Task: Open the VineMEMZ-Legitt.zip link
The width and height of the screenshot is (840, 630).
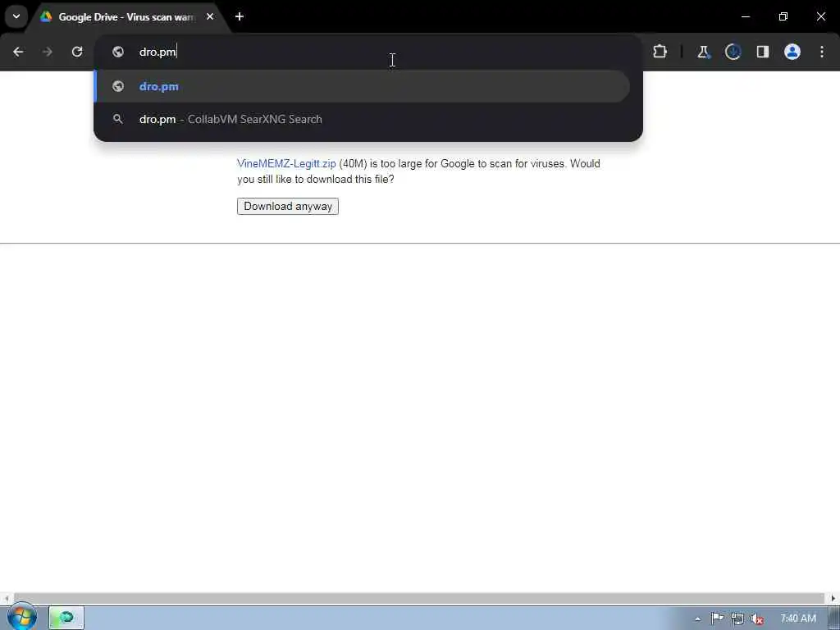Action: click(x=286, y=164)
